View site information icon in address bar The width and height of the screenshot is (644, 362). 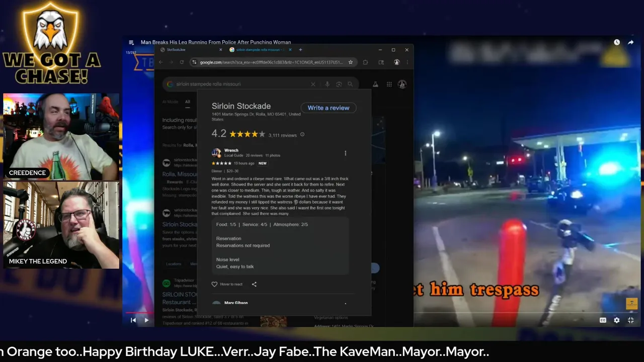[x=194, y=62]
